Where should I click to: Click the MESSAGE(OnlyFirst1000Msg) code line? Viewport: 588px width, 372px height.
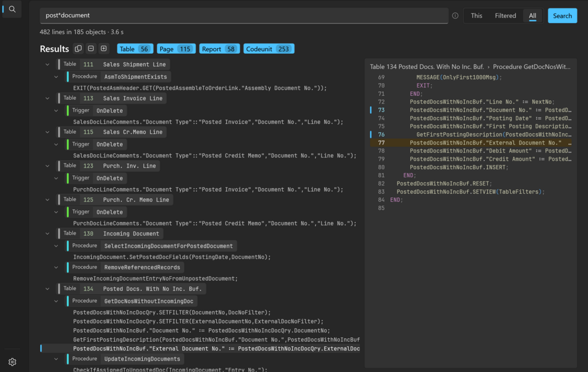459,77
